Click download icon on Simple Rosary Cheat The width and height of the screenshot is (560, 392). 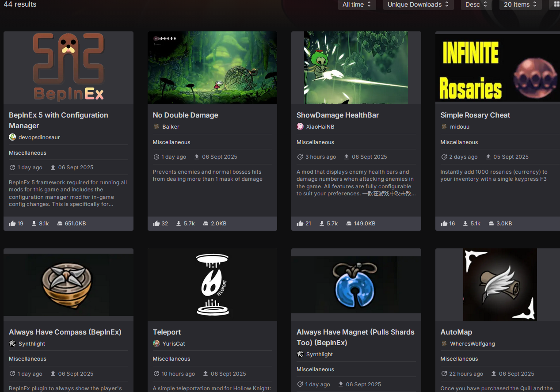tap(465, 224)
